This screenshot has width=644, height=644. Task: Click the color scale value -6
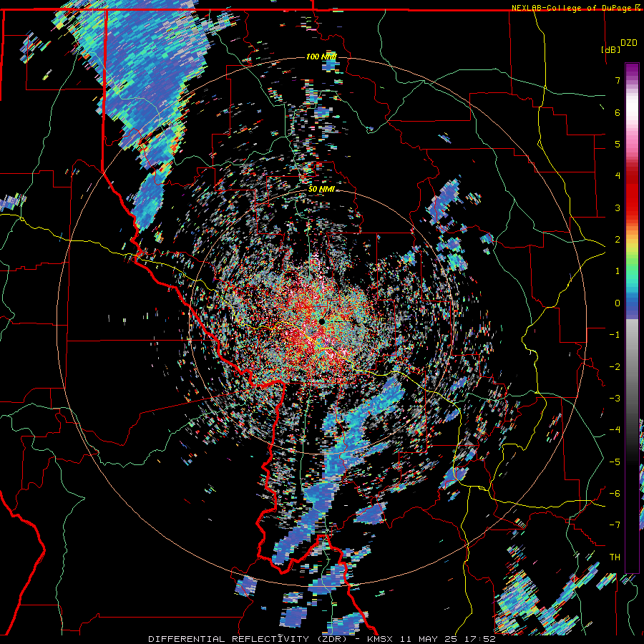pyautogui.click(x=615, y=493)
